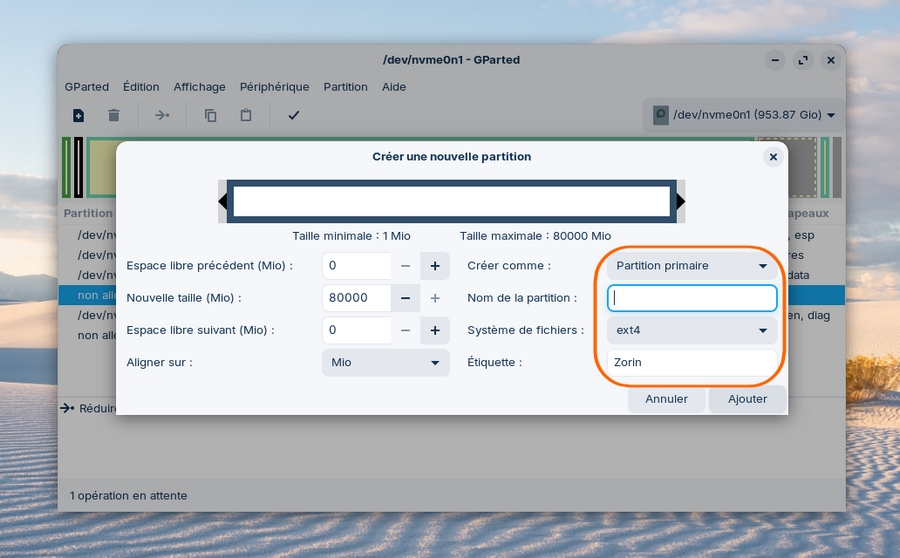
Task: Close the Créer une nouvelle partition dialog
Action: [772, 157]
